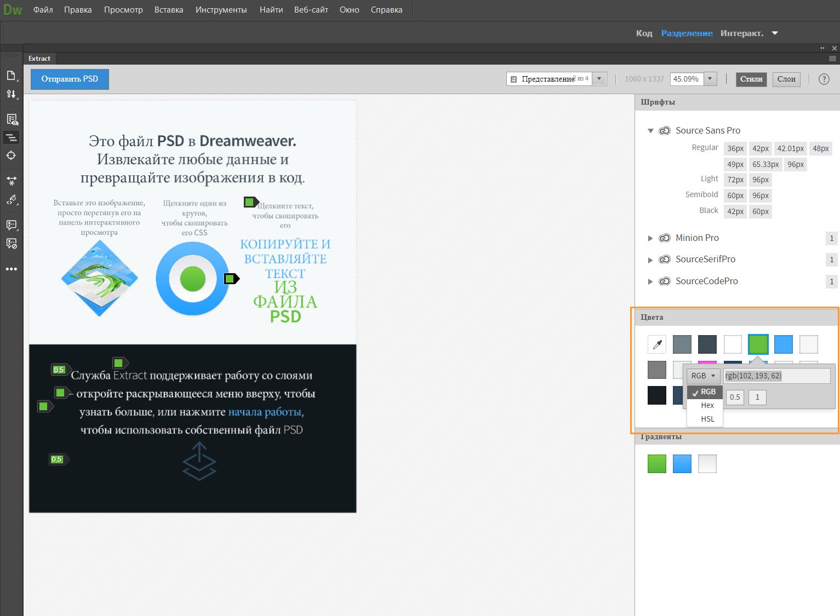Select the eyedropper color picker tool
The width and height of the screenshot is (840, 616).
point(657,344)
